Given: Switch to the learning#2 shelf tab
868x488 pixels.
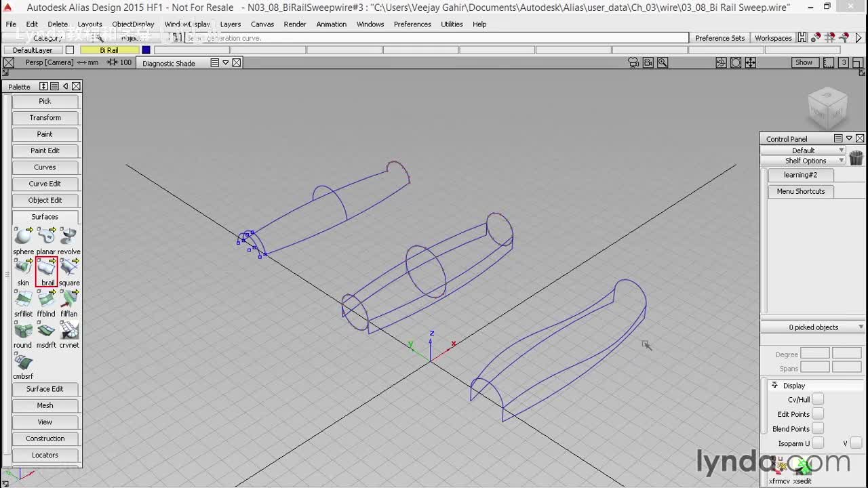Looking at the screenshot, I should pos(800,175).
